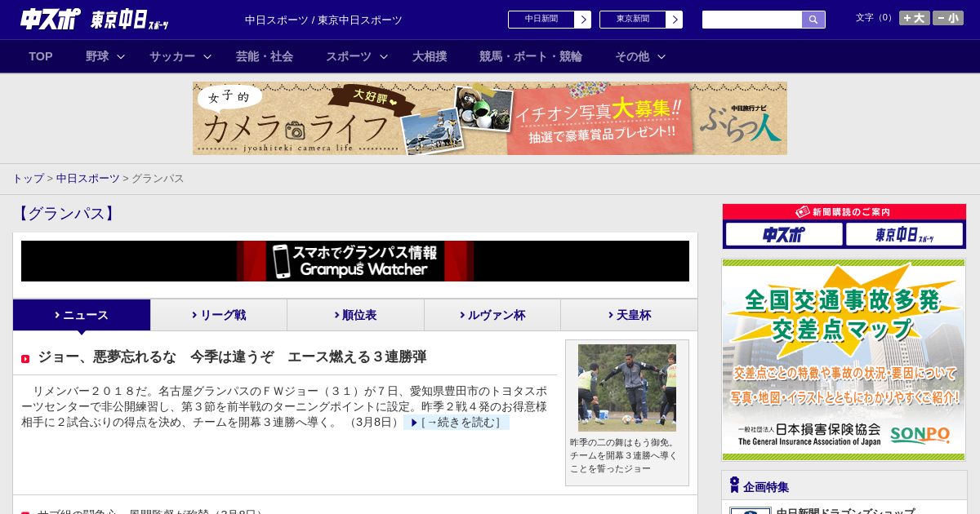Select the 順位表 tab
Screen dimensions: 980x514
pyautogui.click(x=355, y=315)
